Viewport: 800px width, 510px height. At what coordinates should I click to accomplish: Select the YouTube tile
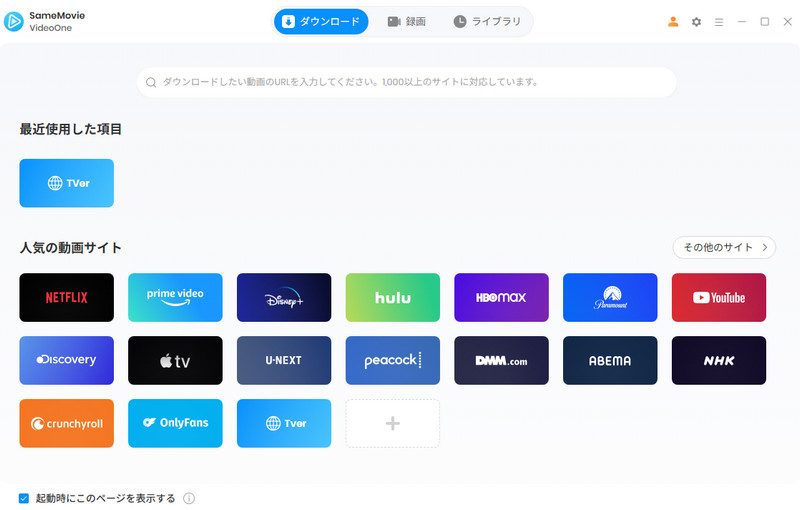tap(718, 297)
